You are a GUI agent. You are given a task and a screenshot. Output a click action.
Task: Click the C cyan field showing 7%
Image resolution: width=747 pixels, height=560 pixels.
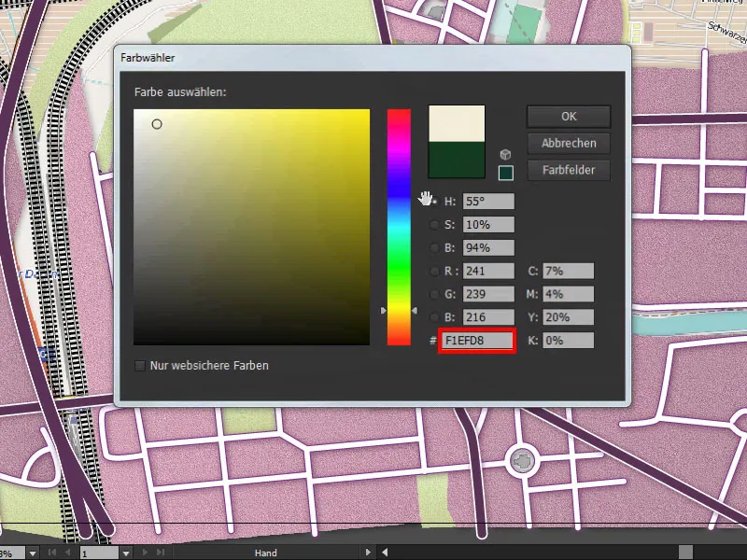[x=568, y=271]
